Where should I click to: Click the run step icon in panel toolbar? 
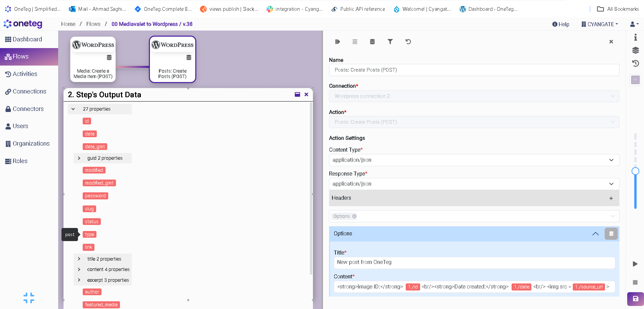point(337,42)
